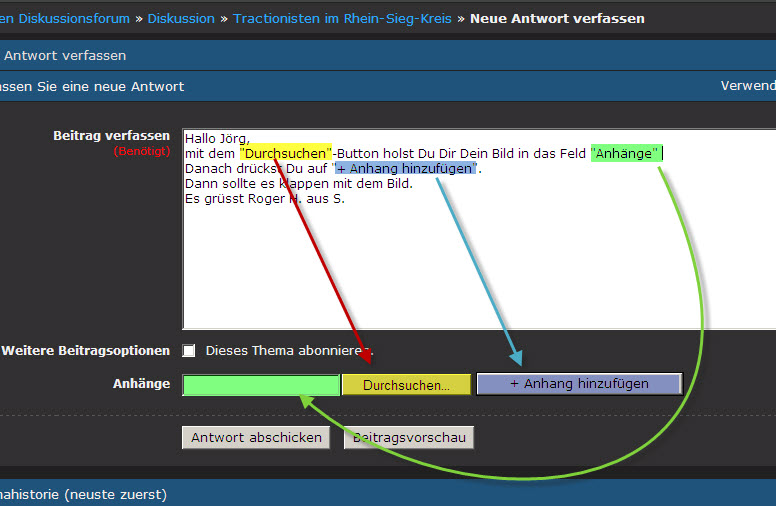The width and height of the screenshot is (776, 506).
Task: Tick the 'Dieses Thema abonnieren' checkbox
Action: [x=189, y=351]
